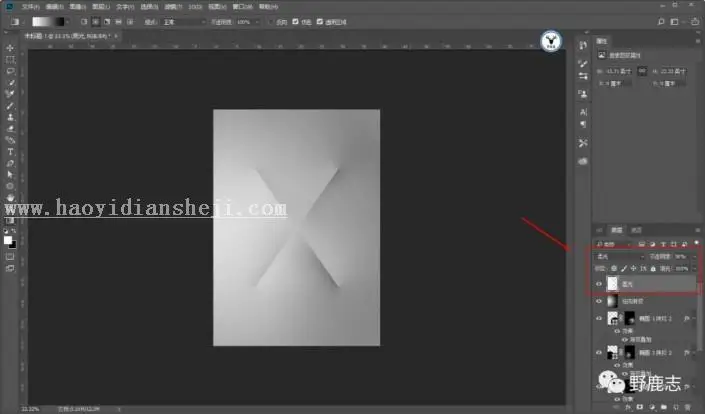The image size is (705, 414).
Task: Toggle Quick Mask mode icon
Action: pyautogui.click(x=10, y=257)
